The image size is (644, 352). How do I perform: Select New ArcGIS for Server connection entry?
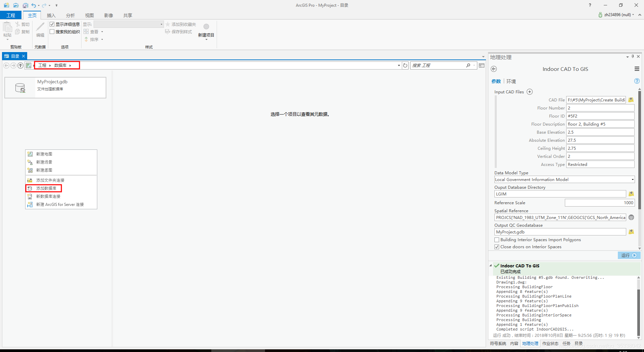point(61,205)
